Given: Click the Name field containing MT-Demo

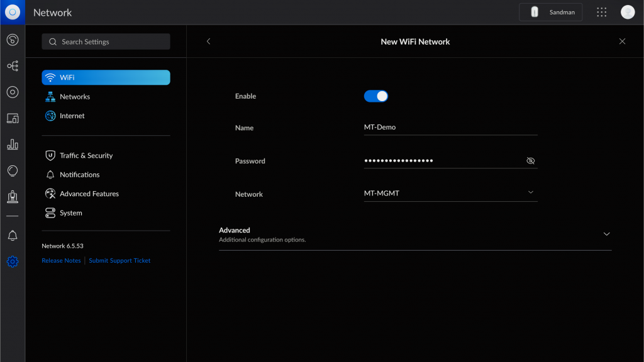Looking at the screenshot, I should pyautogui.click(x=450, y=126).
